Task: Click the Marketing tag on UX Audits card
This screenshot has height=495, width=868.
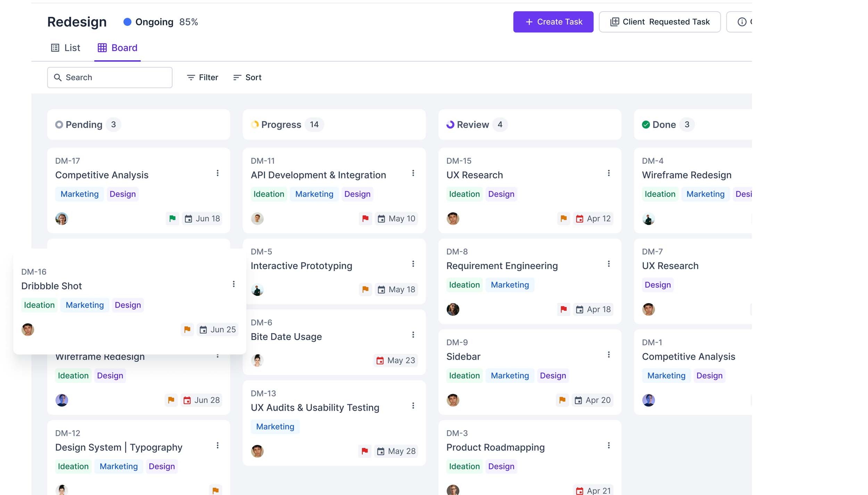Action: pos(275,427)
